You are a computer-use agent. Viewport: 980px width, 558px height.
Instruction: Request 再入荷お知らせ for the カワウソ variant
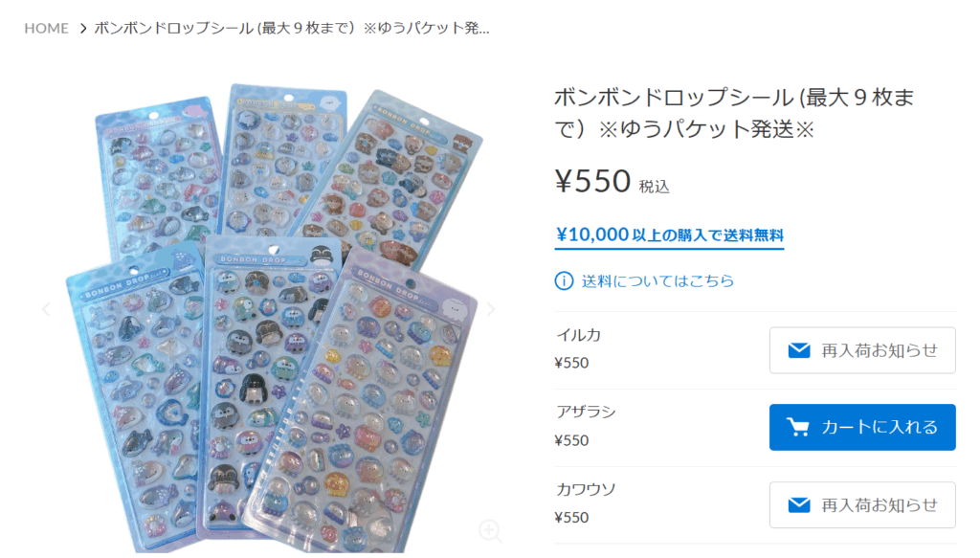862,505
